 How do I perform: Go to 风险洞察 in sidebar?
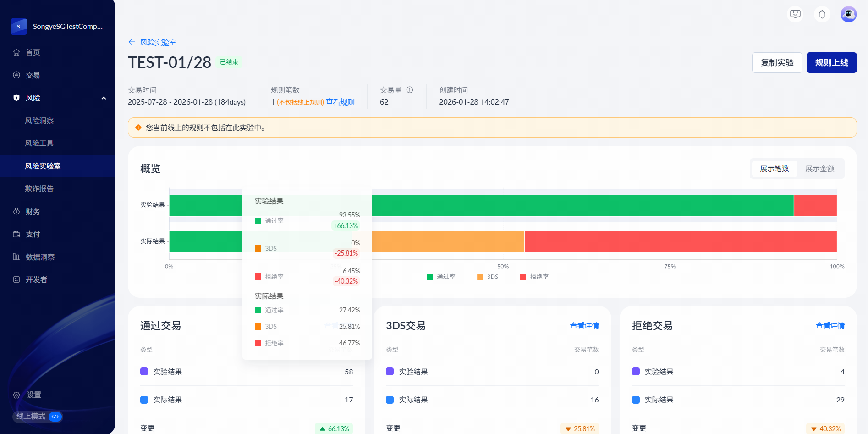[39, 121]
